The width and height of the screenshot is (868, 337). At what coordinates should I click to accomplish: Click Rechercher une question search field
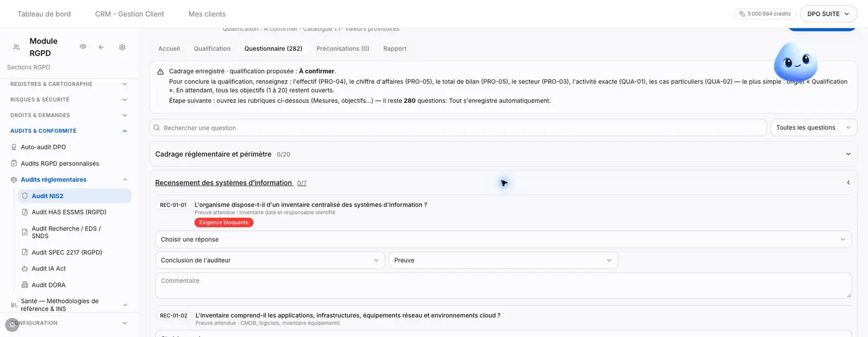[x=458, y=128]
